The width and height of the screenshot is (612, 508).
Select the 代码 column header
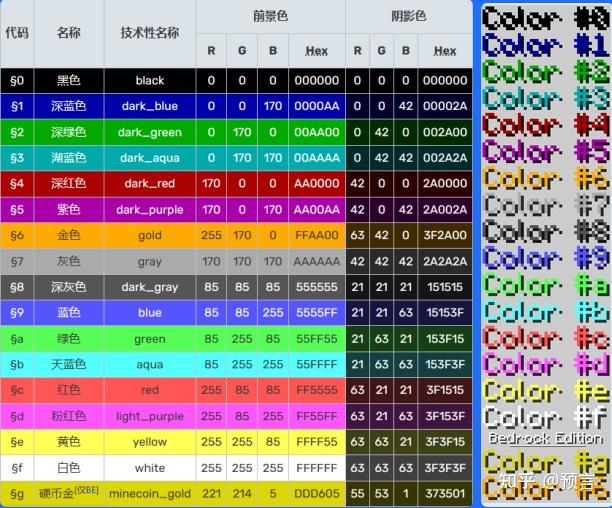click(x=17, y=32)
